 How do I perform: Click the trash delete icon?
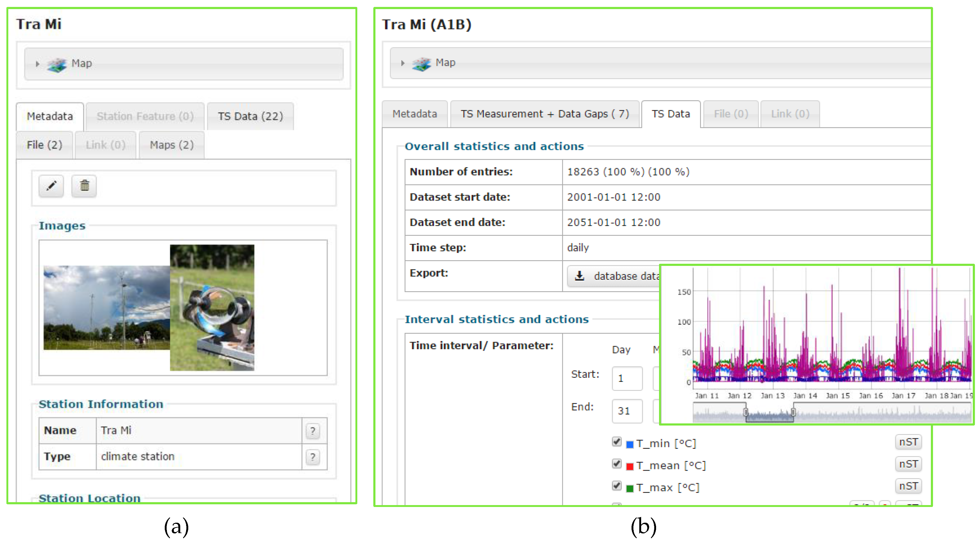(84, 186)
